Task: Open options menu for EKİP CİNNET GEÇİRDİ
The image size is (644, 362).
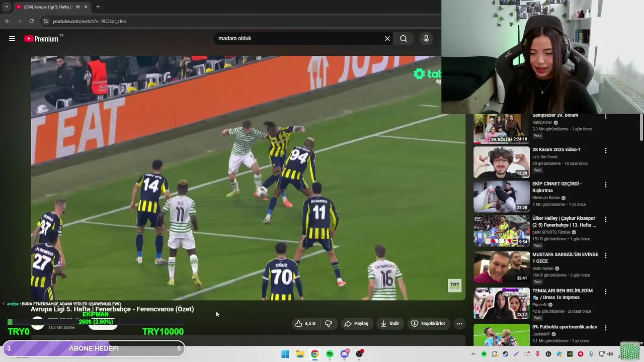Action: pos(606,185)
